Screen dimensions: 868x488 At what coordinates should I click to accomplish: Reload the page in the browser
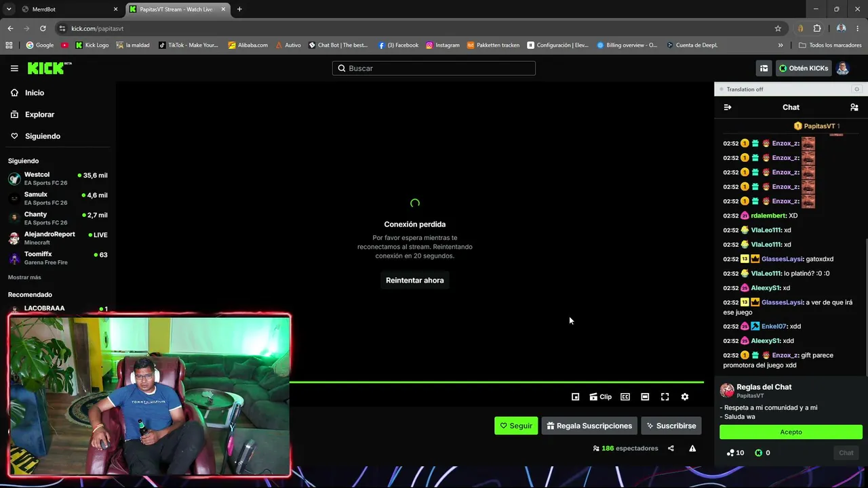(43, 28)
